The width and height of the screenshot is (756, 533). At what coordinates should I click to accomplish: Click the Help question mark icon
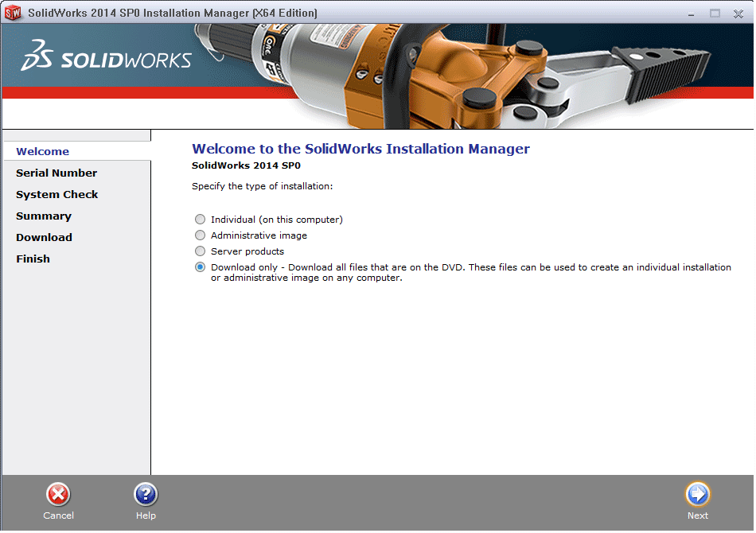[x=146, y=494]
